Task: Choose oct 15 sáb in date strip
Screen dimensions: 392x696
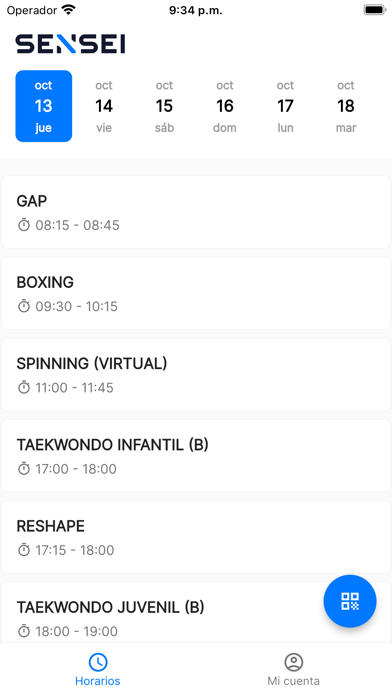Action: 164,106
